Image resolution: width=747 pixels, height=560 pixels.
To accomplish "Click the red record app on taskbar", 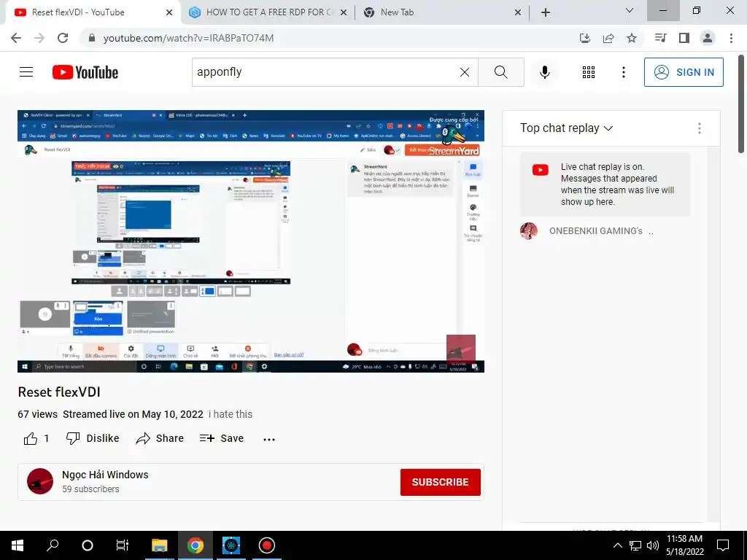I will (267, 545).
